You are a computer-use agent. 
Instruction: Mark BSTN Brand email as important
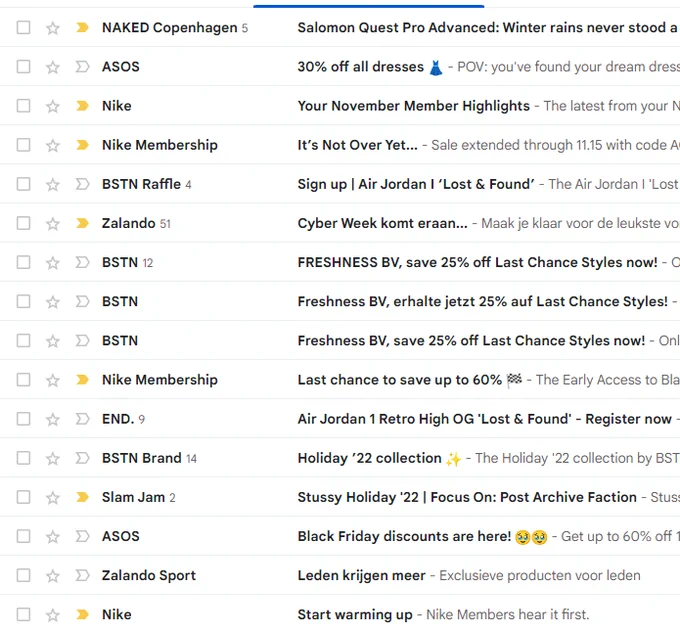coord(82,458)
